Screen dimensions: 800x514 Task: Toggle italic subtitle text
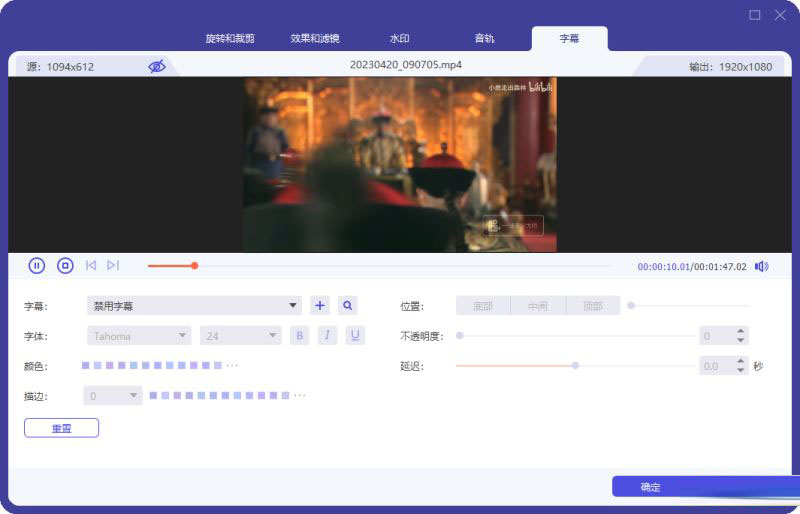click(x=327, y=335)
